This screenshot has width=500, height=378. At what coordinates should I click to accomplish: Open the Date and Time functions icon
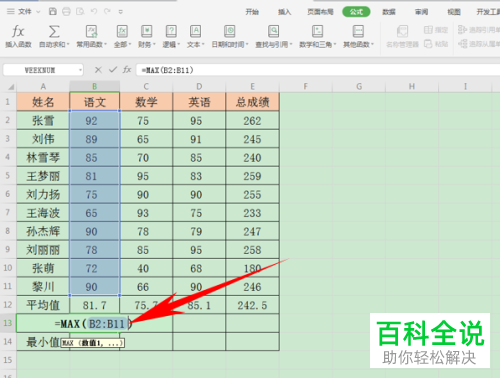click(230, 32)
